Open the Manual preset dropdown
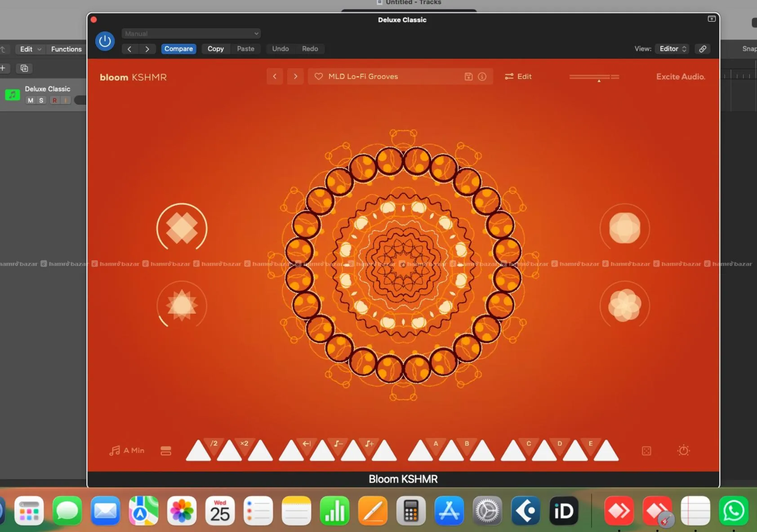Image resolution: width=757 pixels, height=532 pixels. [x=191, y=34]
